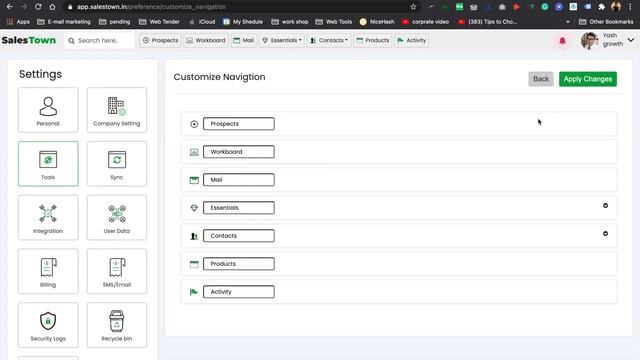Expand the Essentials row submenu arrow
640x360 pixels.
point(605,206)
